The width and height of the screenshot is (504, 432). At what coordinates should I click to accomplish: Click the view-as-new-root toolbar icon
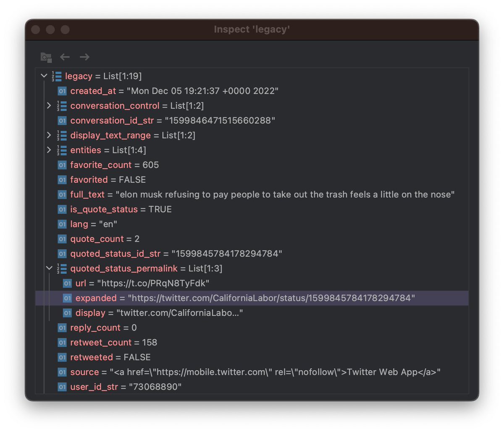click(46, 57)
